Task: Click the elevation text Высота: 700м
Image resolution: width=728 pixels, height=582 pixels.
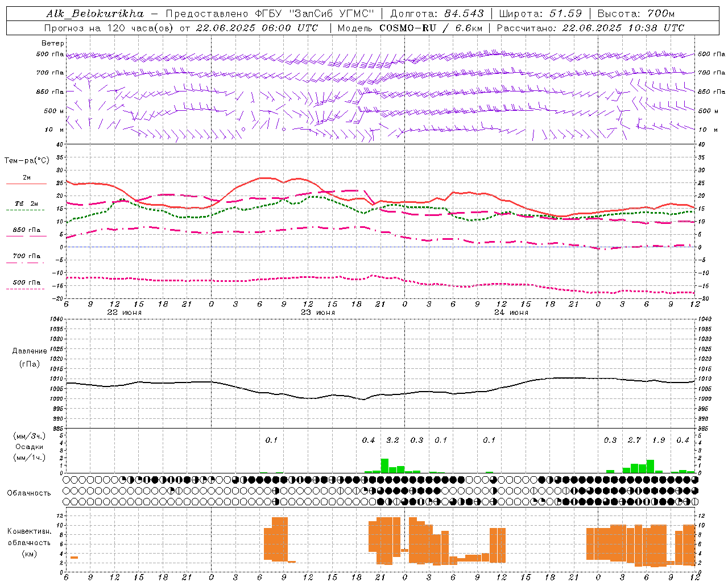Action: (636, 13)
